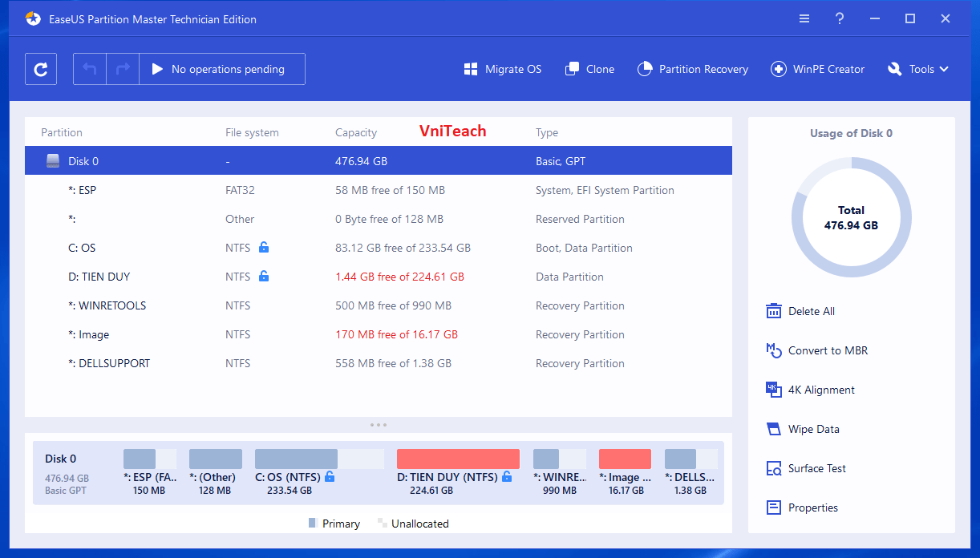Open WinPE Creator
This screenshot has width=980, height=558.
[818, 69]
